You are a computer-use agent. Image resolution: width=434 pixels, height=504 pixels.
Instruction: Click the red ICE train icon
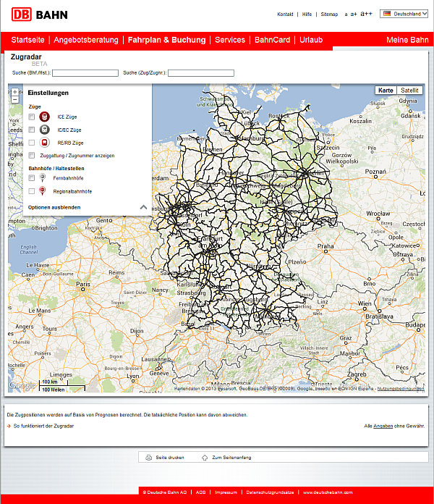coord(45,117)
